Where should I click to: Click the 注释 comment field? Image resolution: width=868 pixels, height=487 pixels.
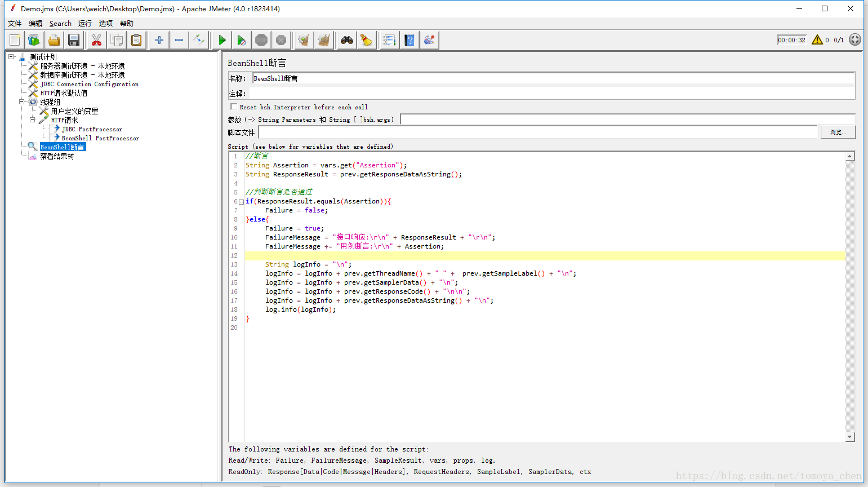coord(552,94)
